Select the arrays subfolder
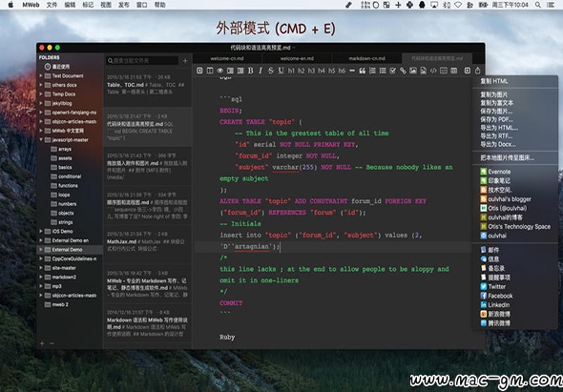This screenshot has width=563, height=392. coord(70,149)
